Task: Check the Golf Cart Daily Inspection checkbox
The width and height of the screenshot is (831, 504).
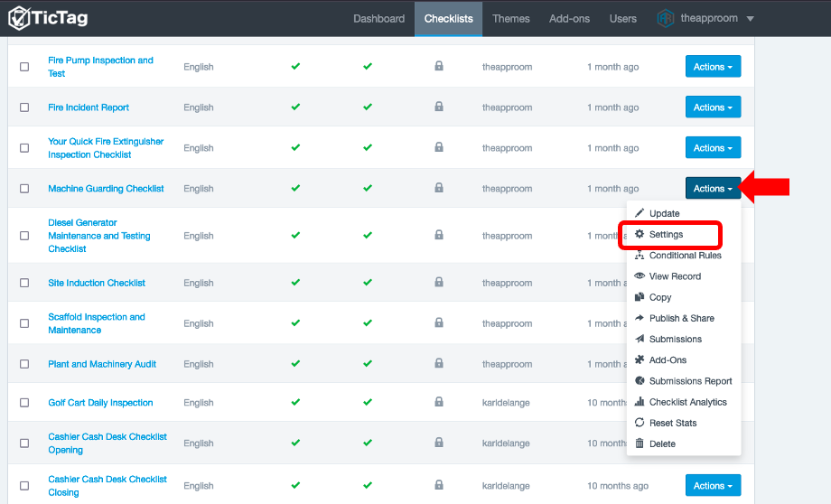Action: [x=24, y=403]
